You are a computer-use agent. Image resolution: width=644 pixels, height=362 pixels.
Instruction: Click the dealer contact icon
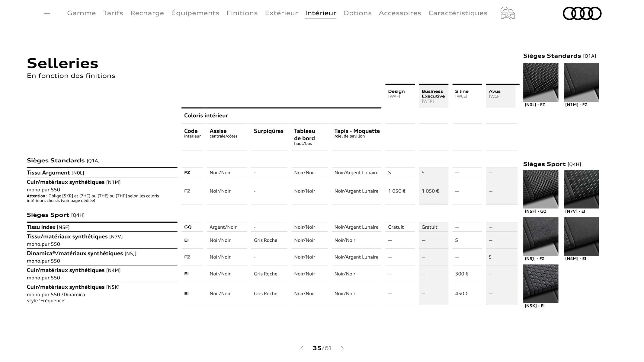[x=508, y=13]
